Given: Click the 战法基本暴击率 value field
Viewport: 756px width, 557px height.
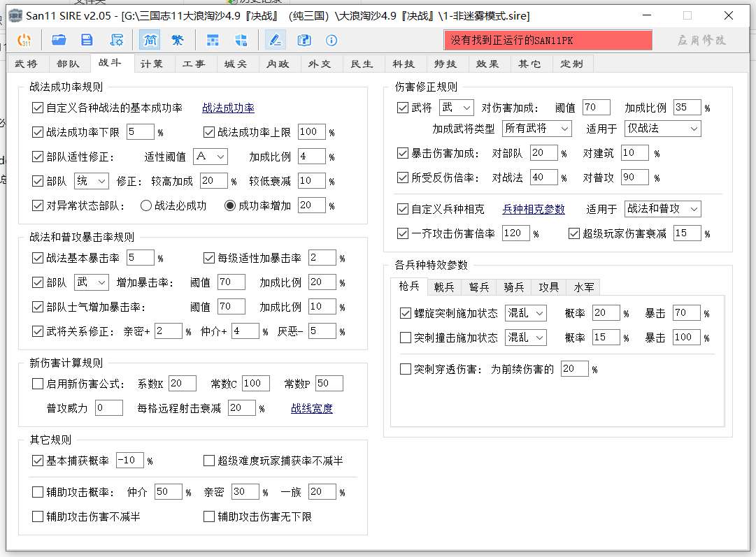Looking at the screenshot, I should (x=141, y=257).
